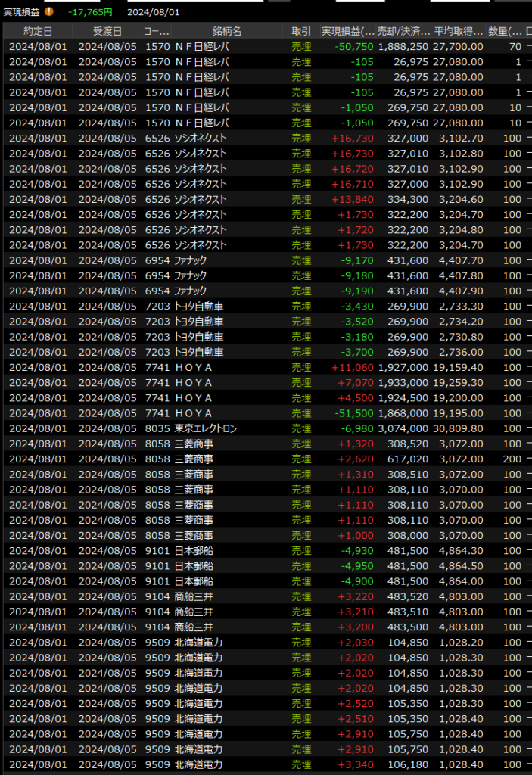Click the +3,200 商船三井 profit cell
The height and width of the screenshot is (775, 532).
click(x=355, y=627)
